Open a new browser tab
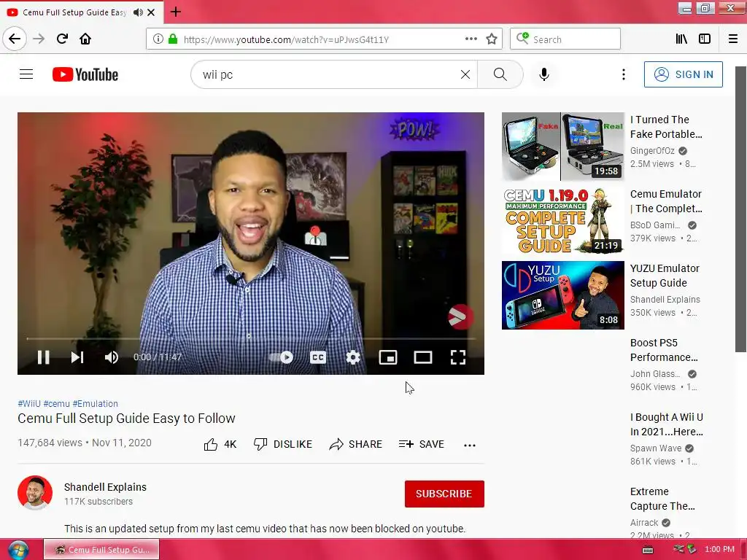The width and height of the screenshot is (747, 560). pyautogui.click(x=176, y=12)
